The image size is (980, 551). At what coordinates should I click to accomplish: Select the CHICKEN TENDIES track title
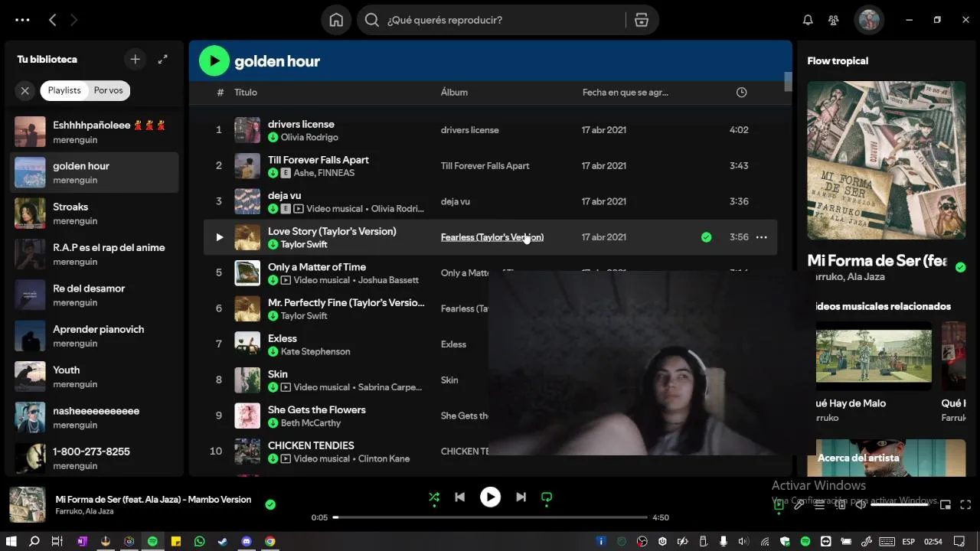(x=311, y=445)
